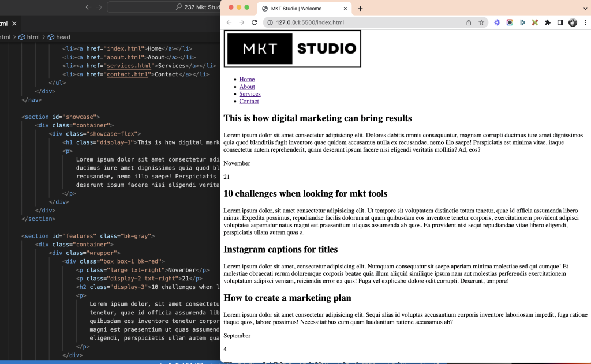Click the 'Instagram captions for titles' heading
The image size is (591, 364).
[280, 249]
